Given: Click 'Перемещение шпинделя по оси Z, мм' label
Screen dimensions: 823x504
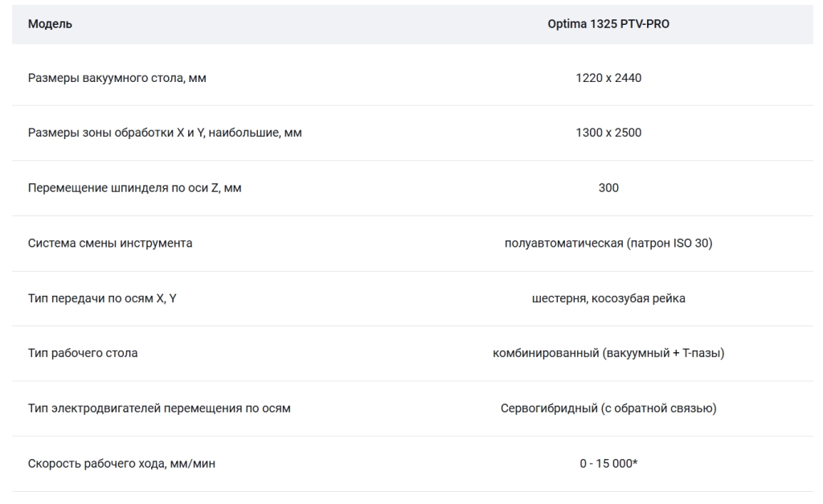Looking at the screenshot, I should 134,188.
